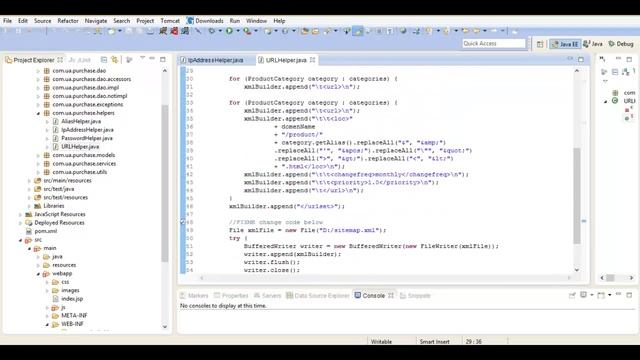Switch to the Servers tab

pyautogui.click(x=267, y=296)
